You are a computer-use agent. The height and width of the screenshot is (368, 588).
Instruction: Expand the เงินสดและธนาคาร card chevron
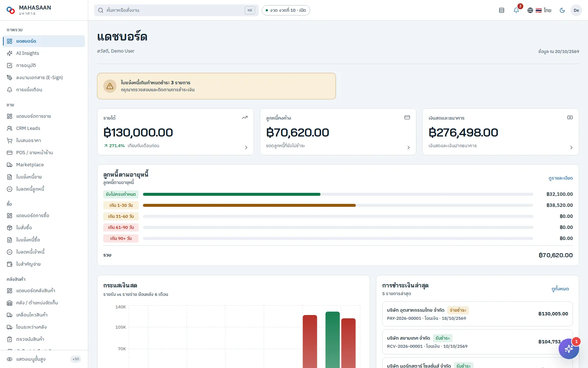coord(571,148)
